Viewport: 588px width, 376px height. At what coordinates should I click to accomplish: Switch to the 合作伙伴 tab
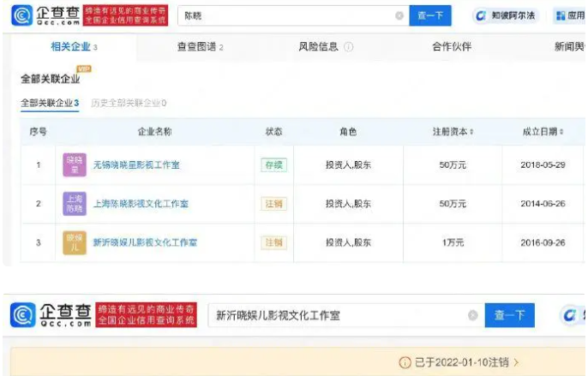coord(452,47)
